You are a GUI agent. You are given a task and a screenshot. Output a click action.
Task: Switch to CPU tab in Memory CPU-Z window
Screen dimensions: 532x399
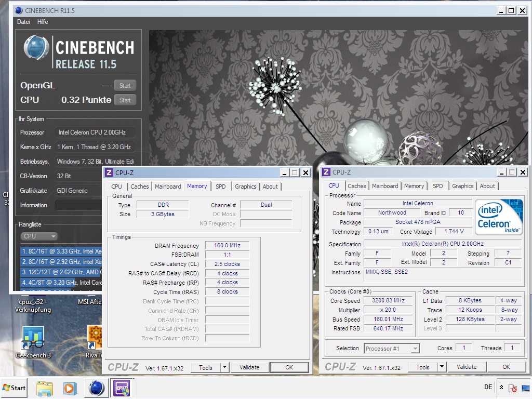116,187
